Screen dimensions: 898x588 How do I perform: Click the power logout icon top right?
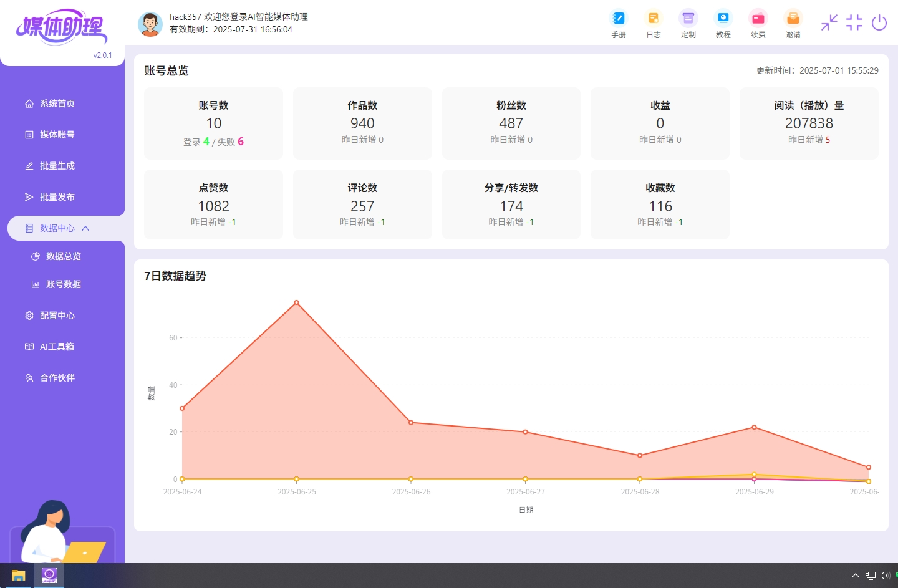click(x=879, y=23)
